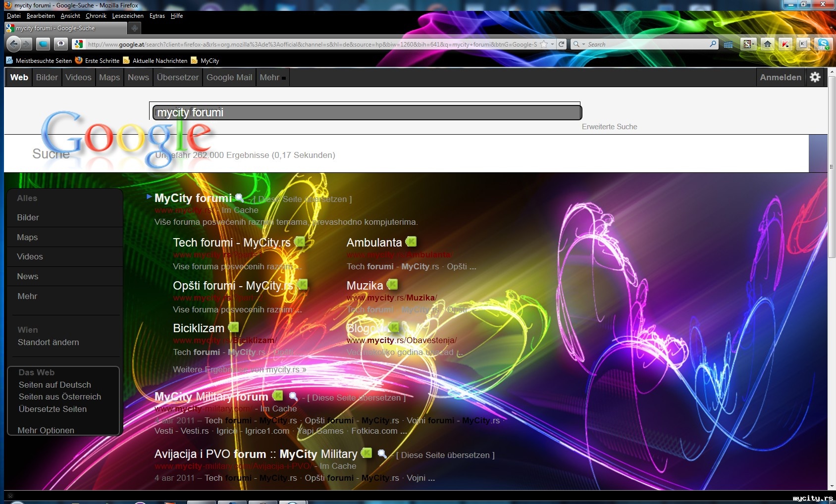
Task: Open the Bilder tab in Google top bar
Action: (x=47, y=77)
